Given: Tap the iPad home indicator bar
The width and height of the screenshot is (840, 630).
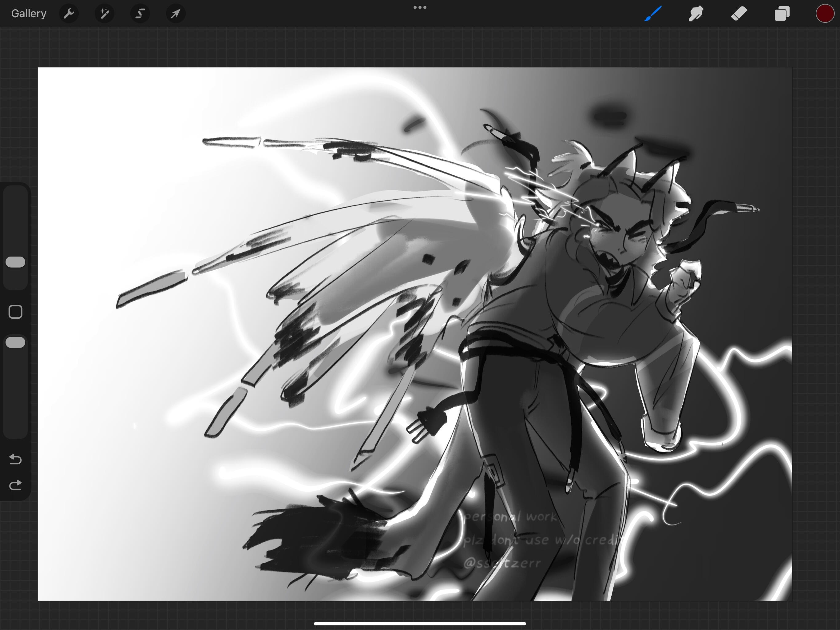Looking at the screenshot, I should (420, 624).
